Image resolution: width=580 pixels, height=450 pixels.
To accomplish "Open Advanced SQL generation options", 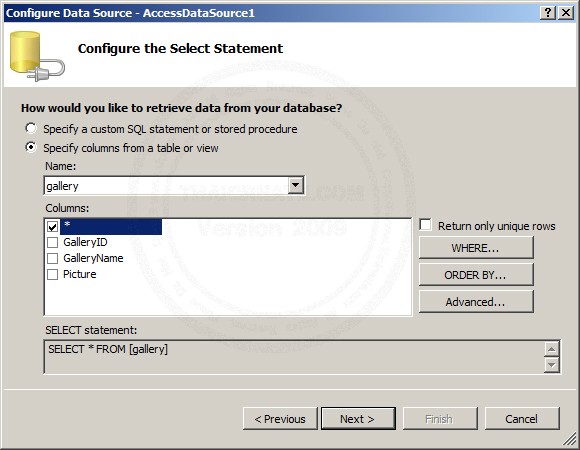I will point(476,302).
